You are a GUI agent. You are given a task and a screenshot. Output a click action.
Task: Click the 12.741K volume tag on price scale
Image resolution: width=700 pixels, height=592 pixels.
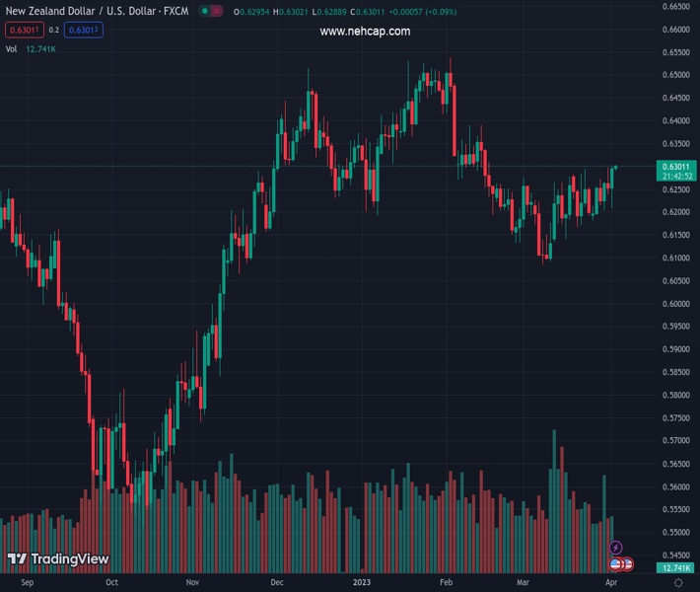pyautogui.click(x=677, y=568)
